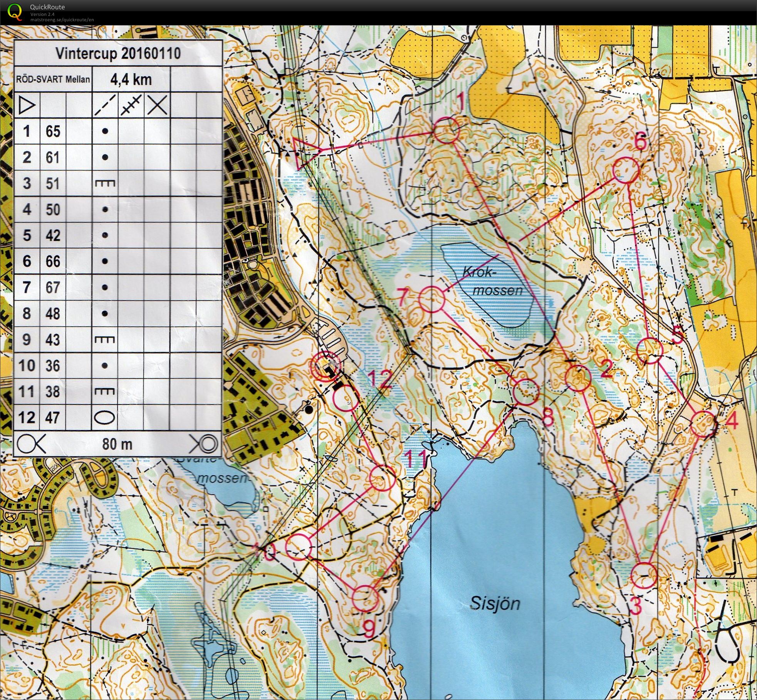The height and width of the screenshot is (700, 757).
Task: Click control circle 7 on the map
Action: click(x=431, y=299)
